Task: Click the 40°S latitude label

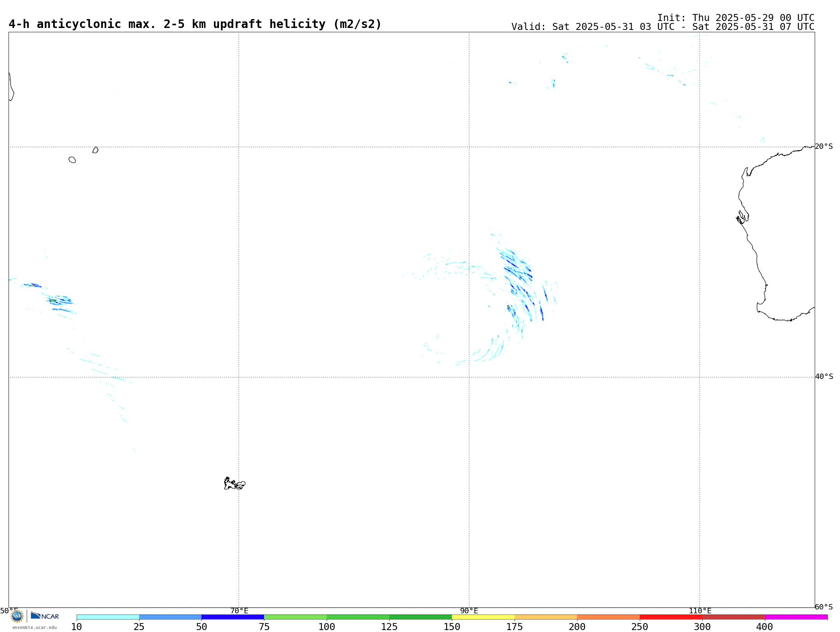Action: [824, 377]
